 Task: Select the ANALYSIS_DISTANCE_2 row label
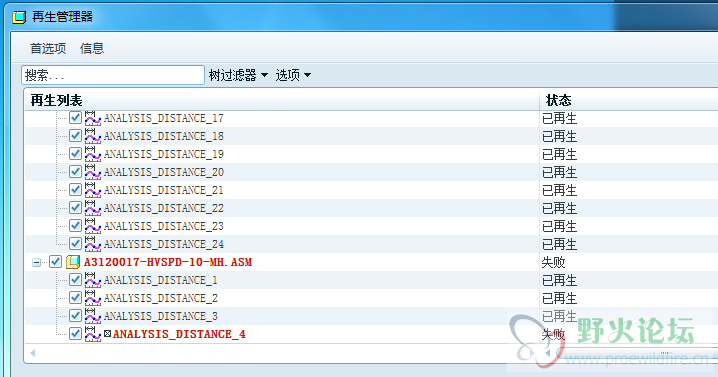160,298
